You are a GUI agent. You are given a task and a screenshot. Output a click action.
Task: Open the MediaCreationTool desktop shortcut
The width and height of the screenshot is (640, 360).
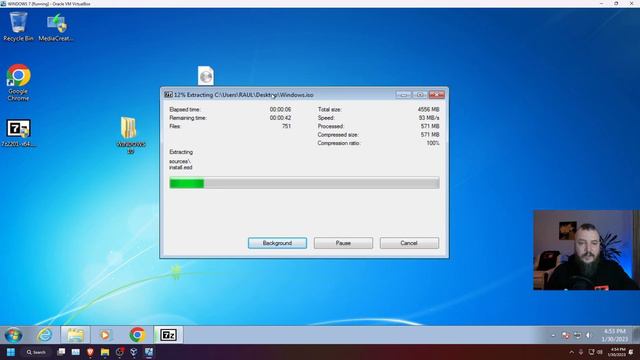[x=56, y=27]
